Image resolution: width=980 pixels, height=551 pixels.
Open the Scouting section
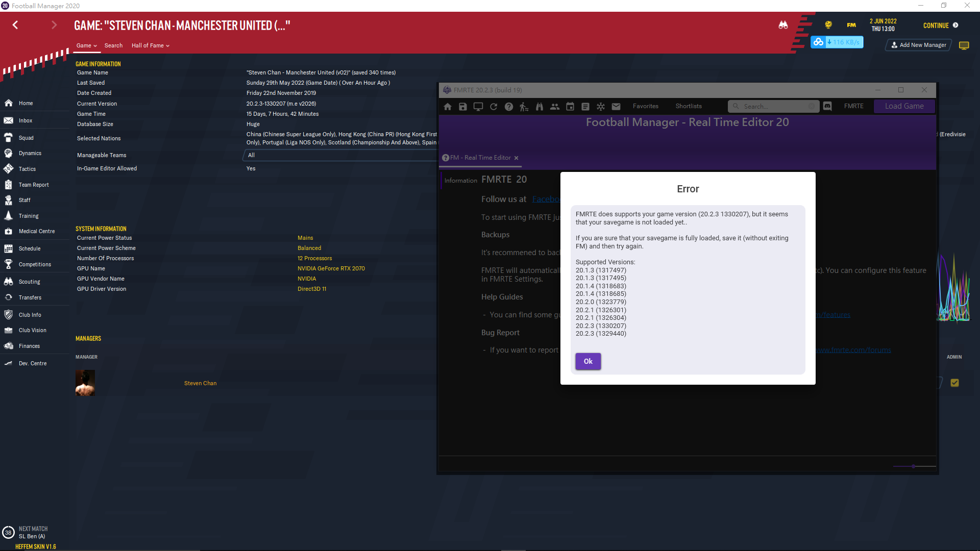coord(29,282)
